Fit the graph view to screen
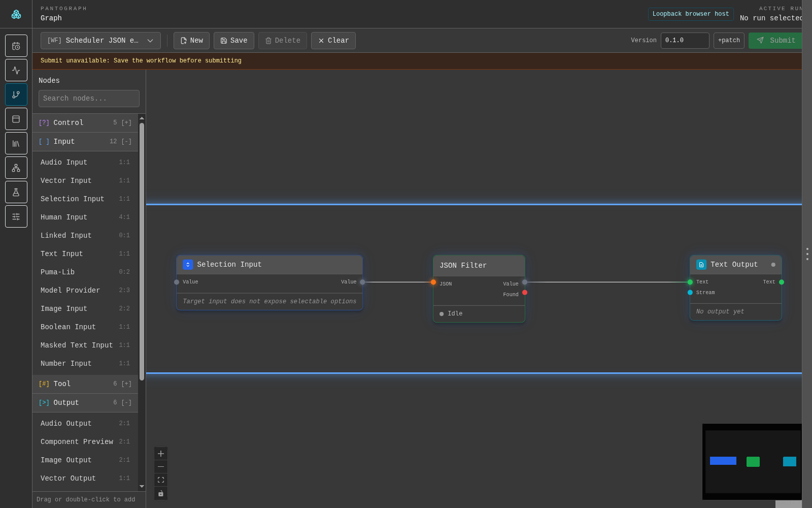This screenshot has width=812, height=508. 161,480
